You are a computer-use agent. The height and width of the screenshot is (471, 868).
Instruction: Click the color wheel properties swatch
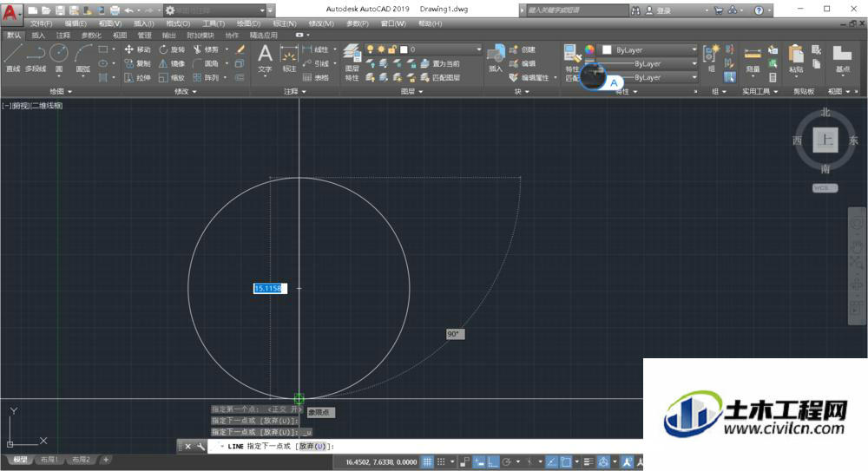tap(589, 49)
